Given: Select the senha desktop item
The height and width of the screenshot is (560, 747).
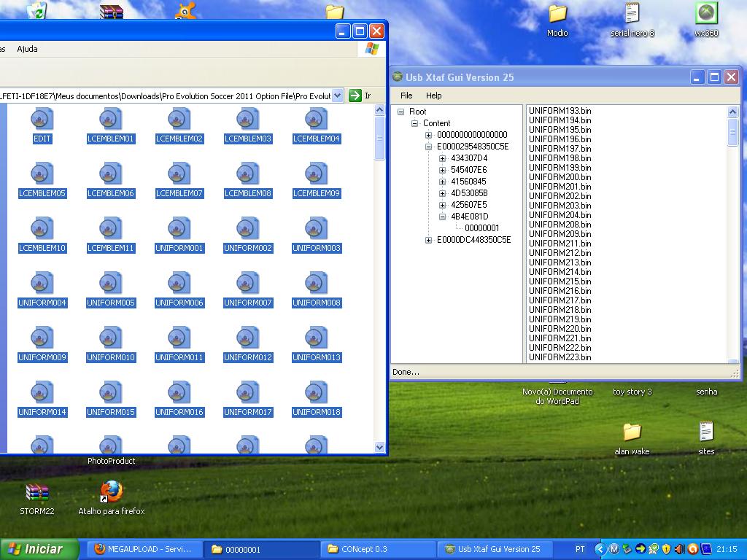Looking at the screenshot, I should point(706,392).
